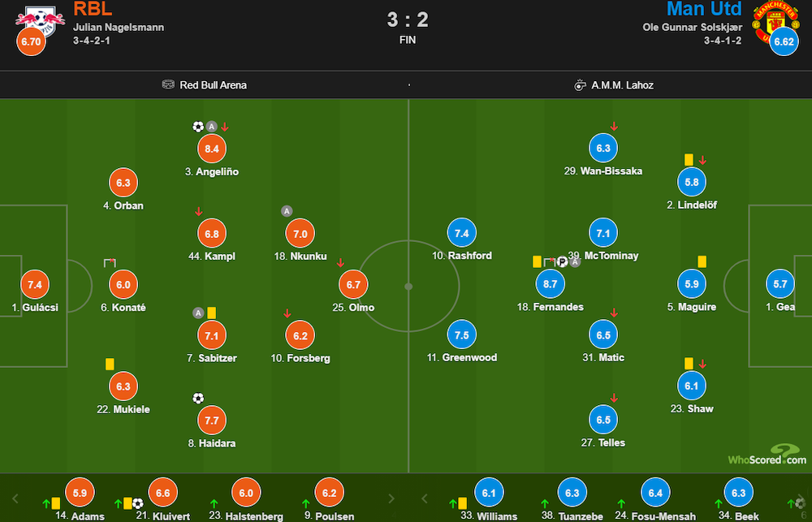Click the stadium icon beside Red Bull Arena

pyautogui.click(x=168, y=84)
